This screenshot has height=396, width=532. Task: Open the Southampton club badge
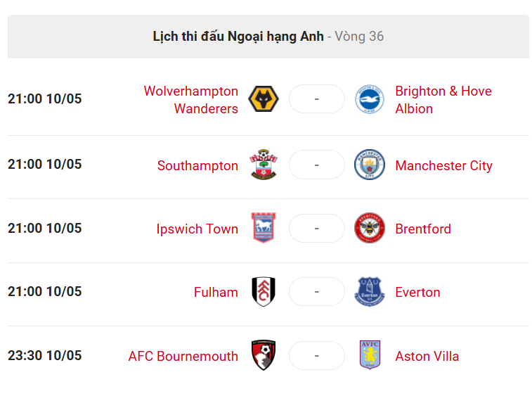point(264,165)
